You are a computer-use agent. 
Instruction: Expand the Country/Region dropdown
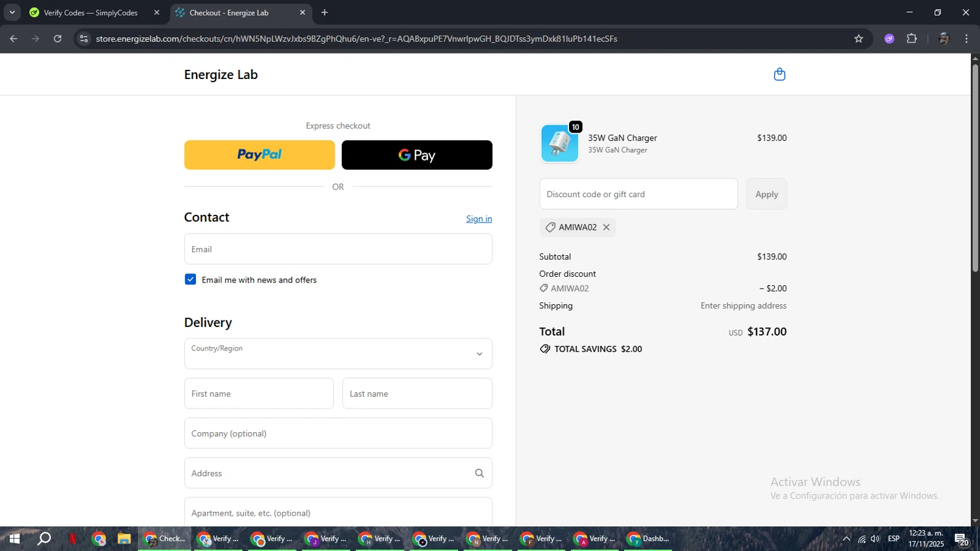click(x=338, y=354)
